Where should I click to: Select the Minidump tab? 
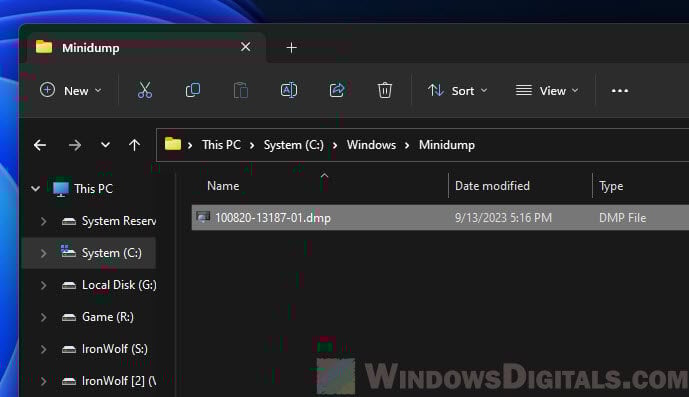tap(147, 47)
